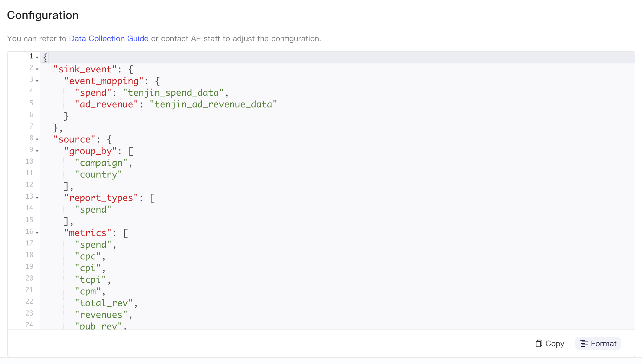Click the Format button
Image resolution: width=642 pixels, height=364 pixels.
tap(598, 343)
